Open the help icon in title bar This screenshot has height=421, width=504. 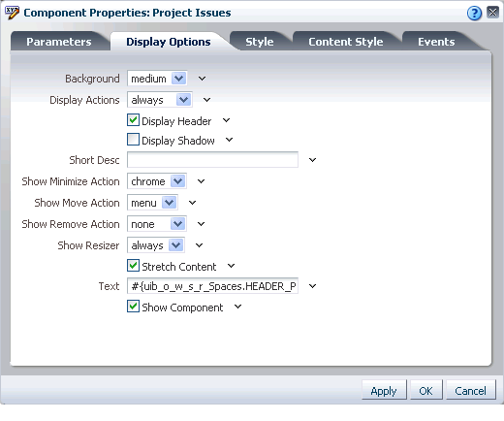point(474,14)
